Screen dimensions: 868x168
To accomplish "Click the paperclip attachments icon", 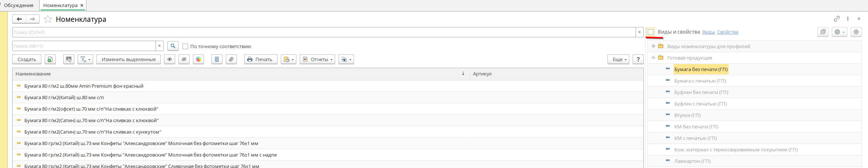I will 231,59.
